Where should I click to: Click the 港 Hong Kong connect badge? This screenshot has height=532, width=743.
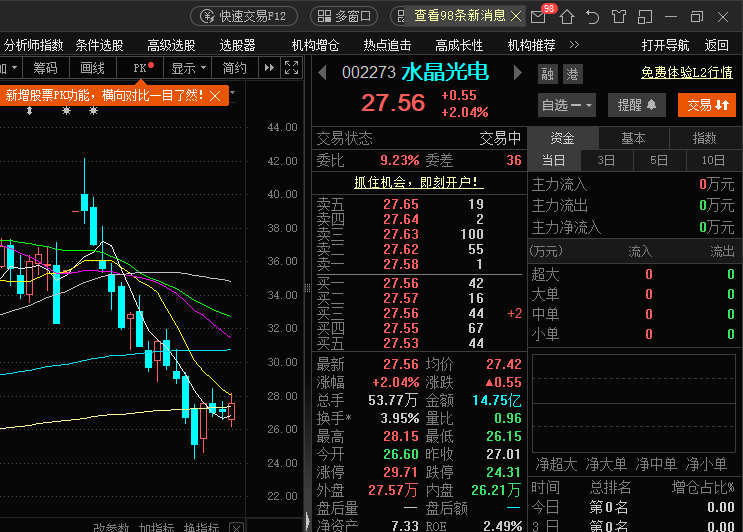pyautogui.click(x=572, y=74)
